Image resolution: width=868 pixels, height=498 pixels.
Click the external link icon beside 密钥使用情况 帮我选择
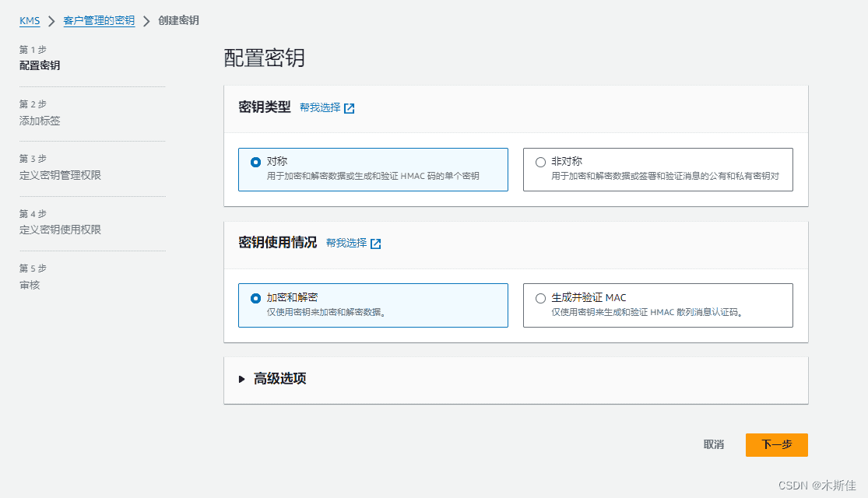[x=376, y=244]
